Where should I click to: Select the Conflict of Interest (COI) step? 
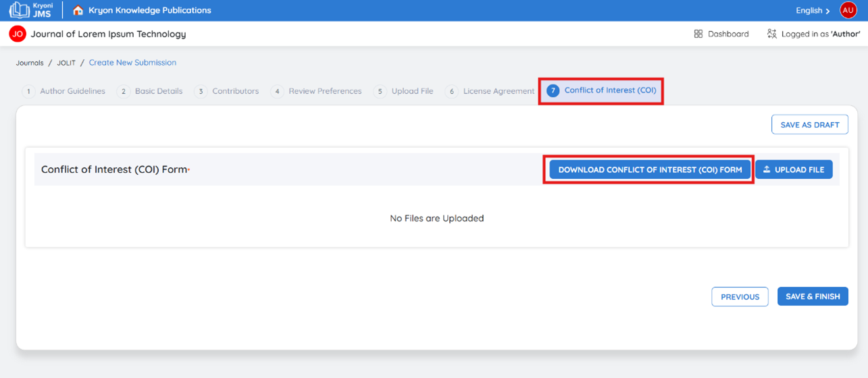(x=601, y=90)
